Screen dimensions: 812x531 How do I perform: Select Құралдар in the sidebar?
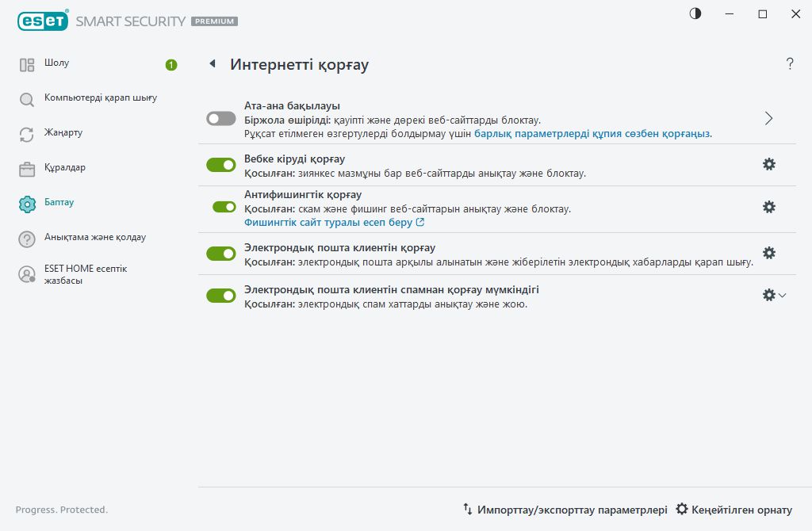coord(65,168)
